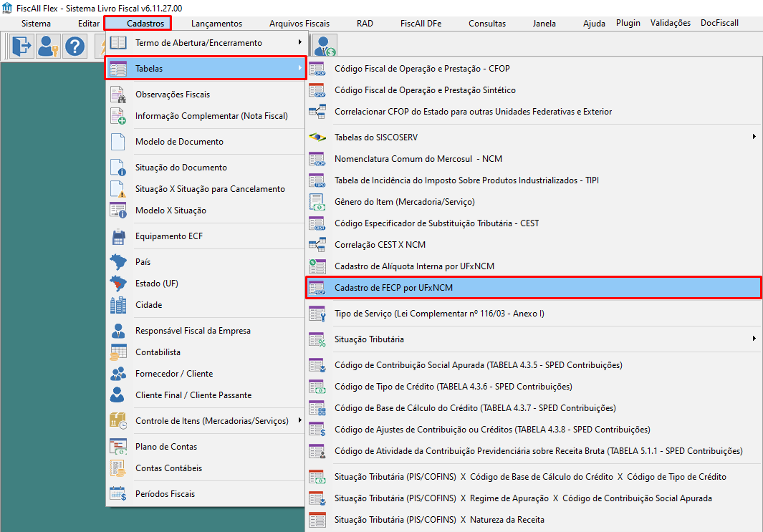This screenshot has width=763, height=532.
Task: Expand Tabelas do SISCOSERV submenu arrow
Action: 754,137
